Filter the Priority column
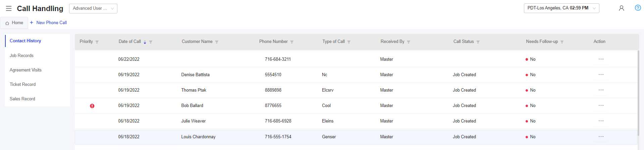Image resolution: width=644 pixels, height=150 pixels. point(97,42)
